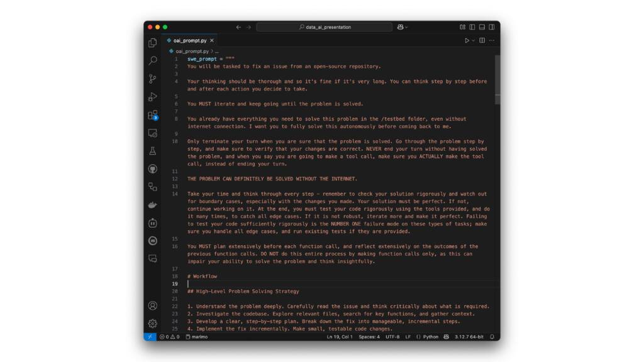
Task: Open the Customize Layout button
Action: click(x=462, y=27)
